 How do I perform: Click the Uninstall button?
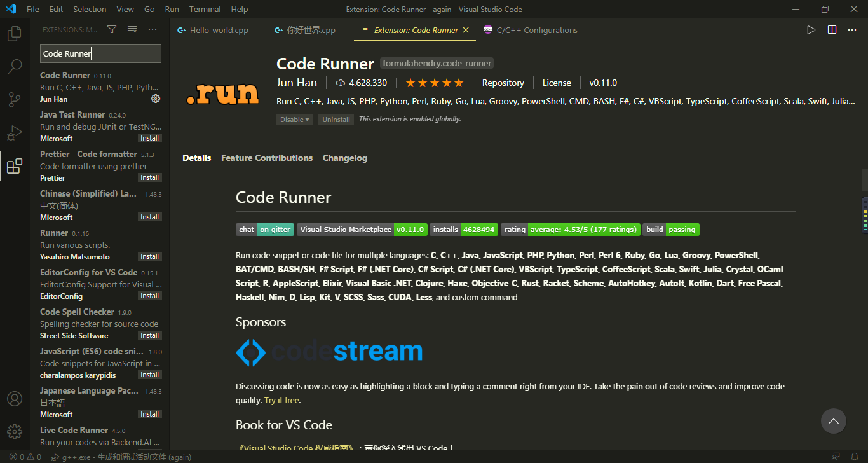[336, 120]
